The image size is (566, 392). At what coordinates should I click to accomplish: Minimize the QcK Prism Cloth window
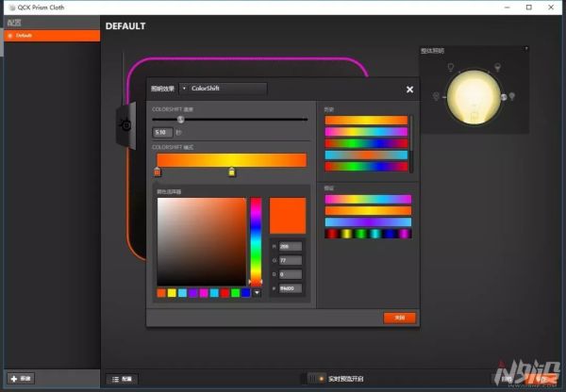click(x=508, y=8)
